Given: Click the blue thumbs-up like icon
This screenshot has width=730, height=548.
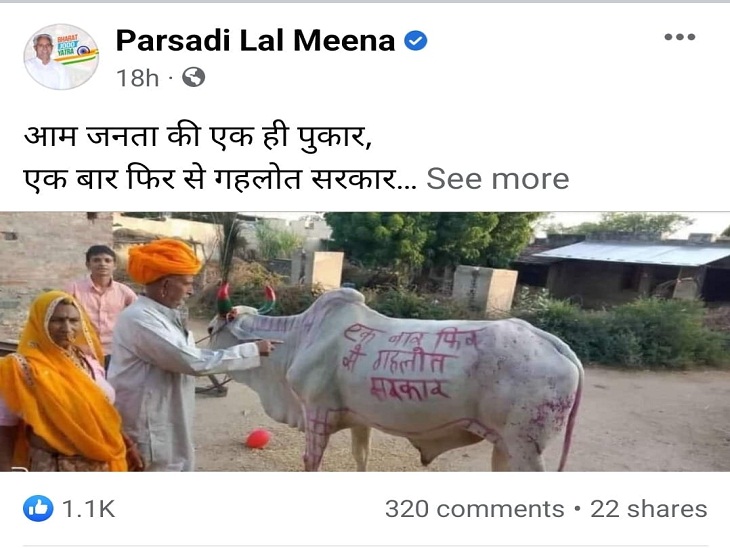Looking at the screenshot, I should tap(38, 508).
